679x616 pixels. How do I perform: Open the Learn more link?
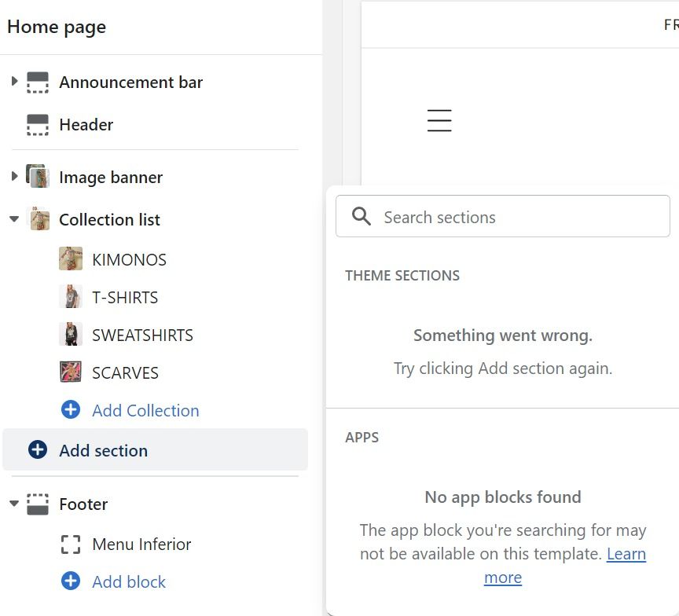(626, 554)
